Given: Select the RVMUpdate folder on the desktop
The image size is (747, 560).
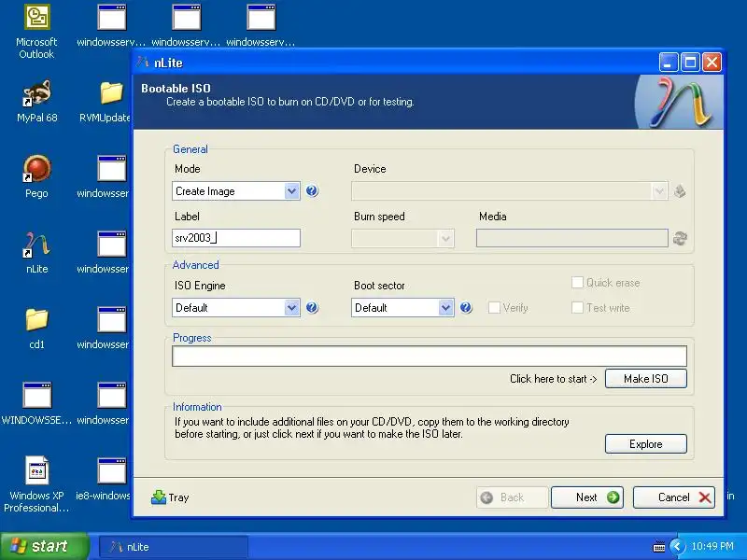Looking at the screenshot, I should [106, 102].
